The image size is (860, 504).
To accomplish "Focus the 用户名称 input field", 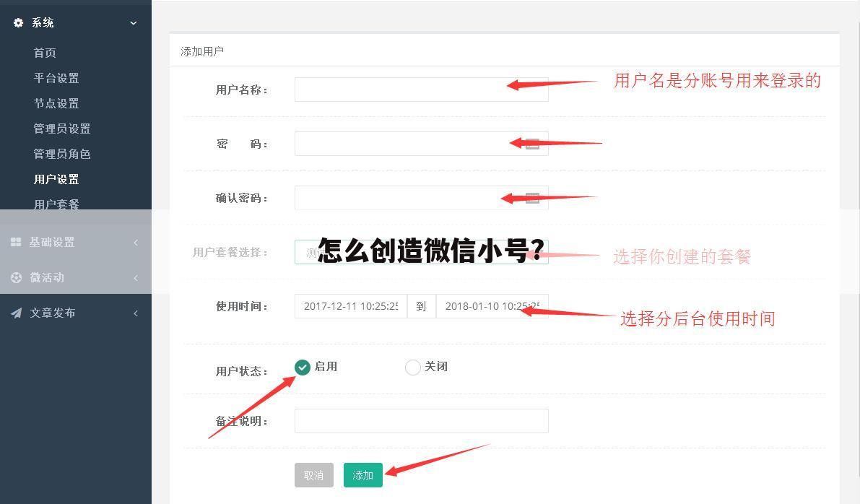I will tap(421, 90).
